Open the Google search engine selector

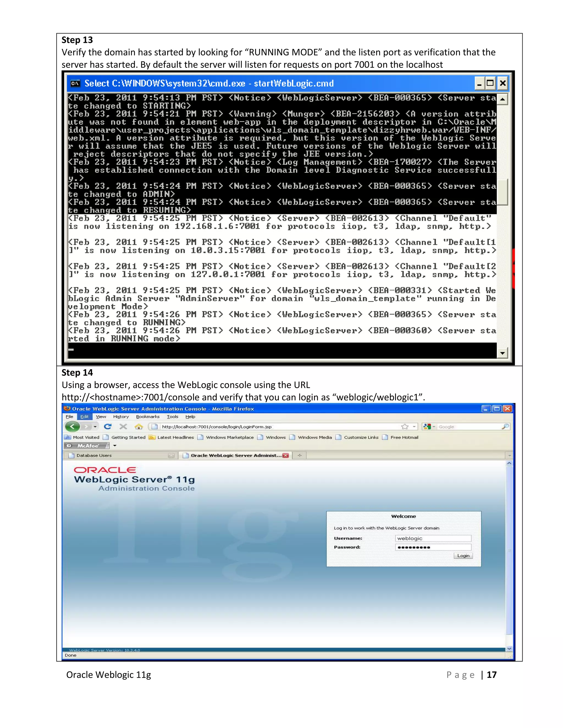coord(429,427)
